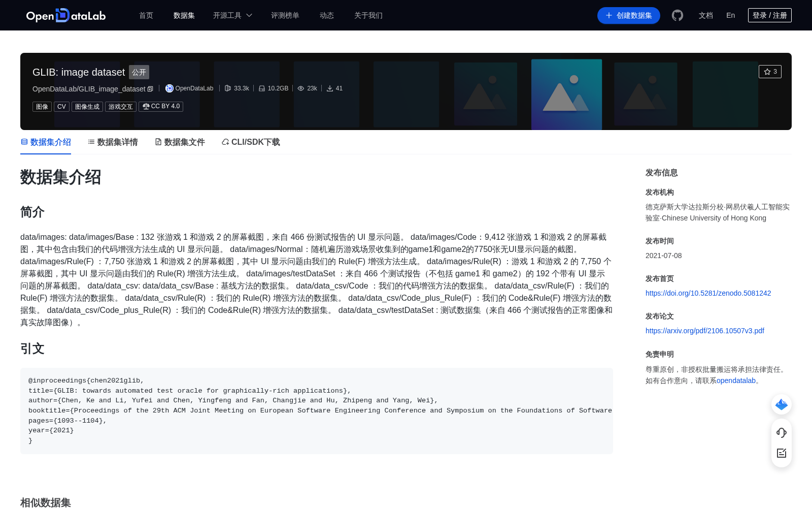Click the 引文 heading
The image size is (812, 508).
[32, 348]
